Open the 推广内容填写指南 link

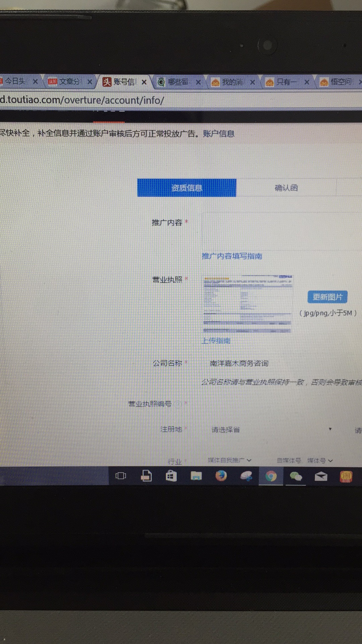pos(232,256)
